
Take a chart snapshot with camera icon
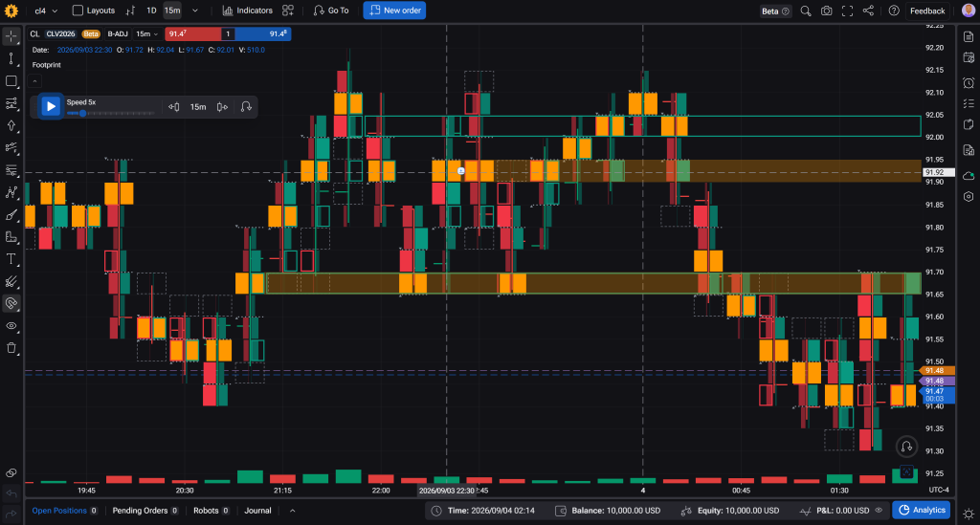click(826, 11)
